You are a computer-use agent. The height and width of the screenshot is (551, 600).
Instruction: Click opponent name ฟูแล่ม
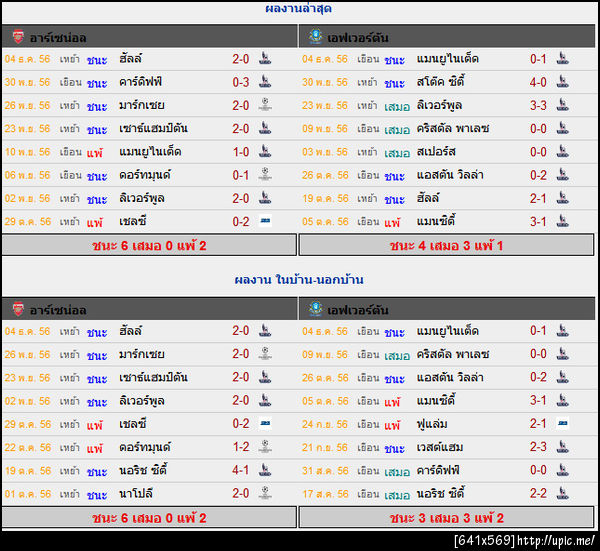[x=432, y=424]
